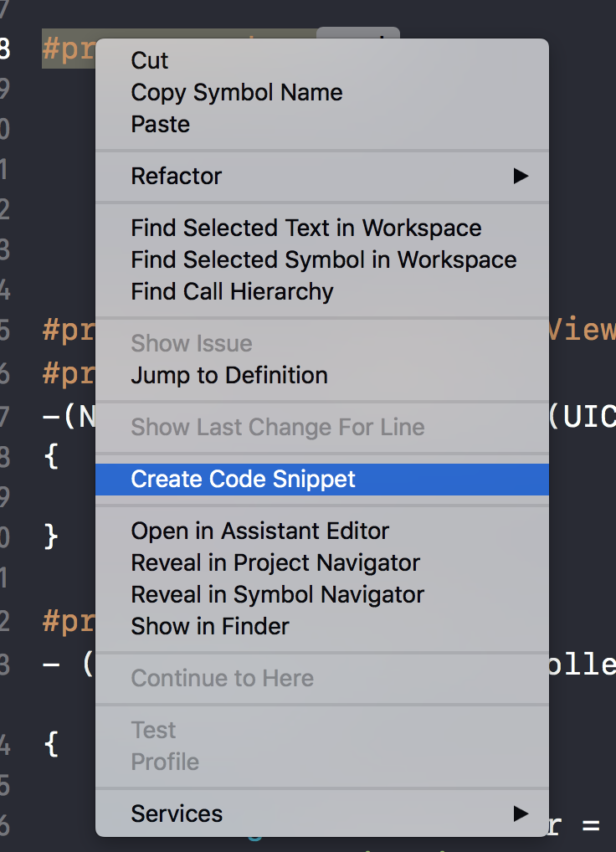Image resolution: width=616 pixels, height=852 pixels.
Task: Expand the Services submenu arrow
Action: coord(521,814)
